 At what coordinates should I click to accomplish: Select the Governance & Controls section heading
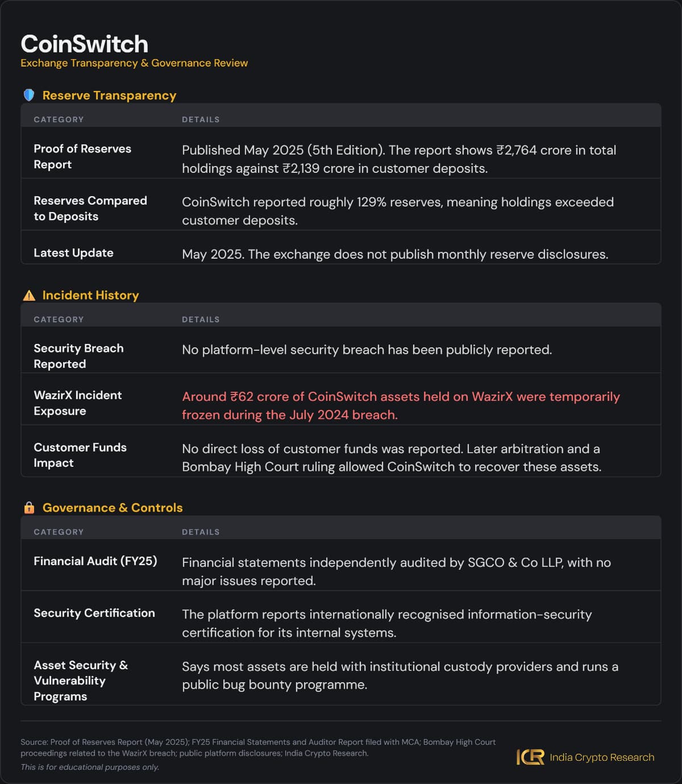coord(113,508)
